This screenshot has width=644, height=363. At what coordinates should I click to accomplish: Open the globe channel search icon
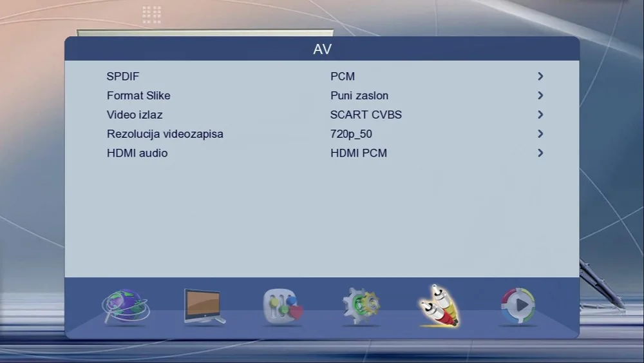[126, 306]
